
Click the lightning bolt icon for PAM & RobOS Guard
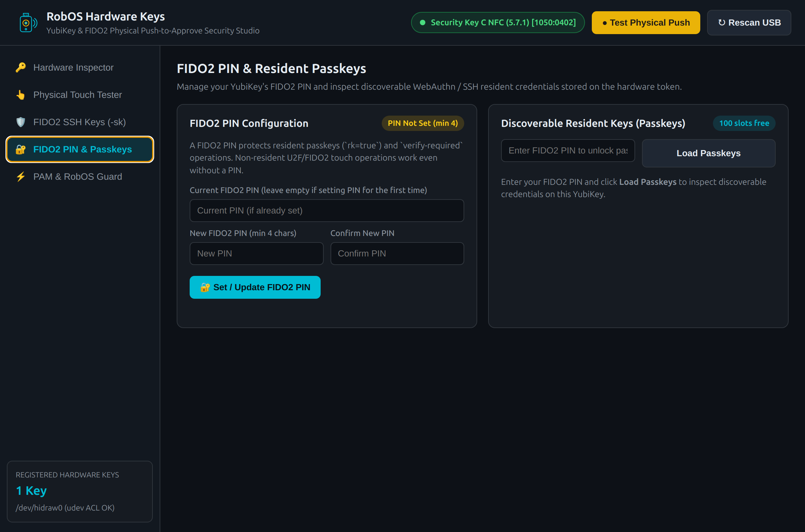21,177
